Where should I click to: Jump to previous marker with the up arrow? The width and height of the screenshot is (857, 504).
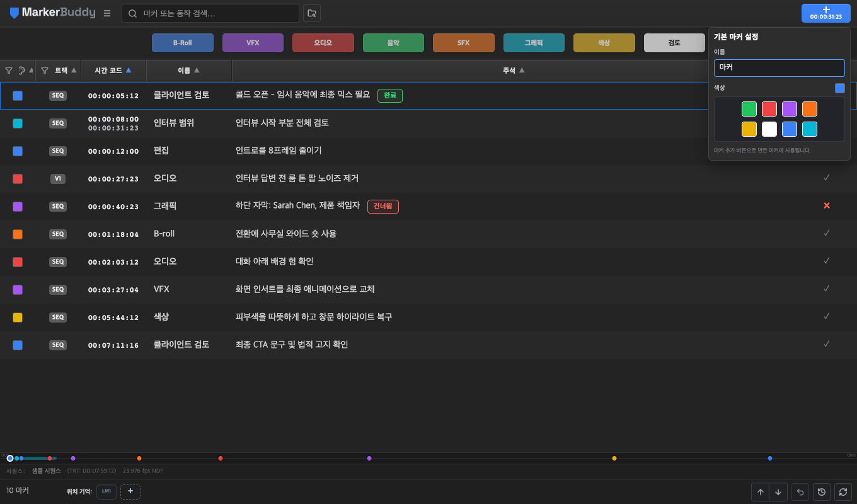[761, 492]
